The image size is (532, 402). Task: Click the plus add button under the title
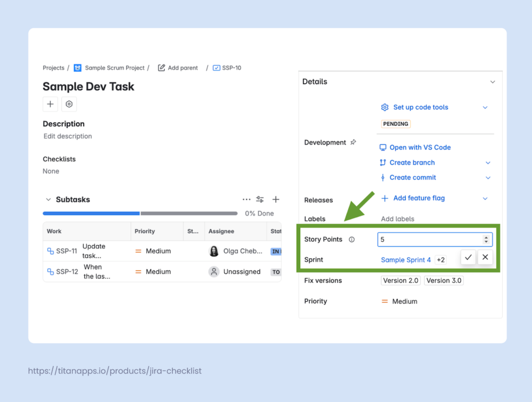pos(50,104)
